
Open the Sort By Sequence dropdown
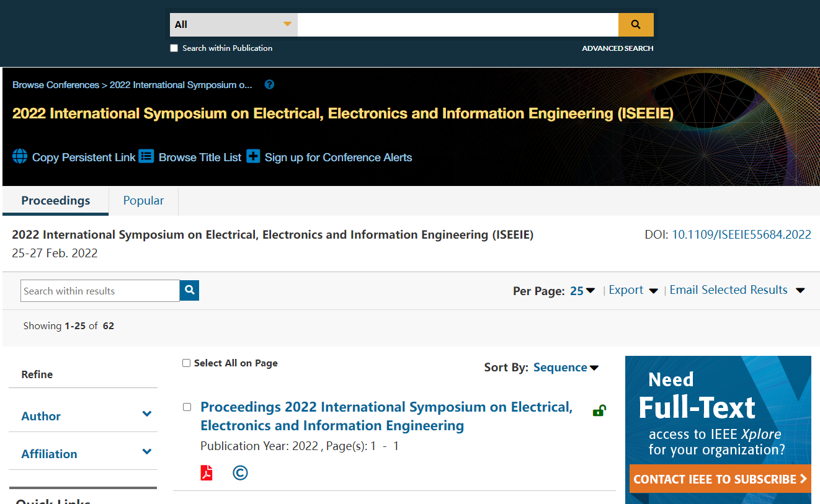pos(566,368)
